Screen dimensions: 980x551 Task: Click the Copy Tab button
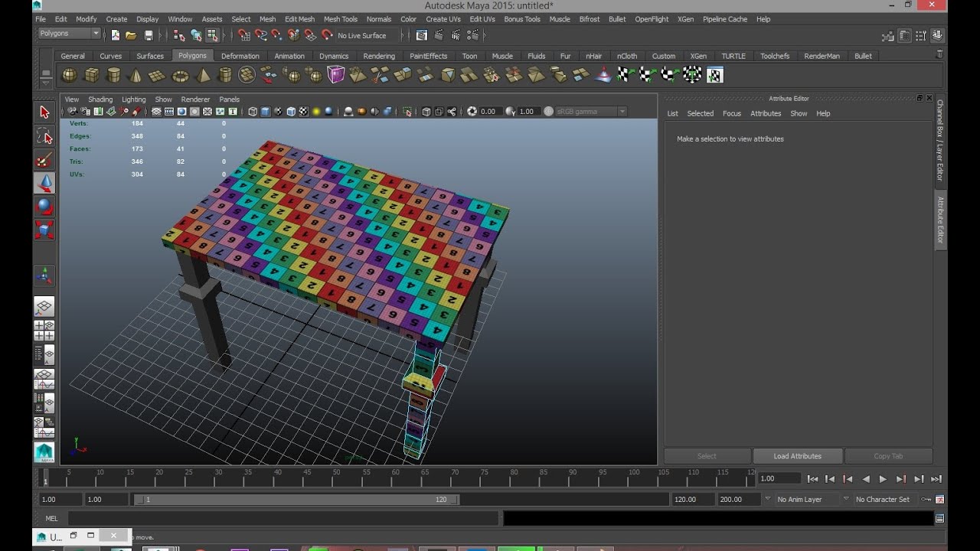coord(888,456)
